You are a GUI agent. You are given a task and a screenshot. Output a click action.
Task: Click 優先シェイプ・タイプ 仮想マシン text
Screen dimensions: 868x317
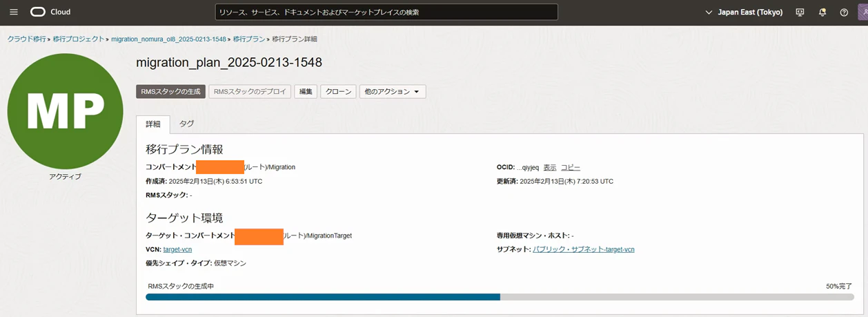pos(196,263)
